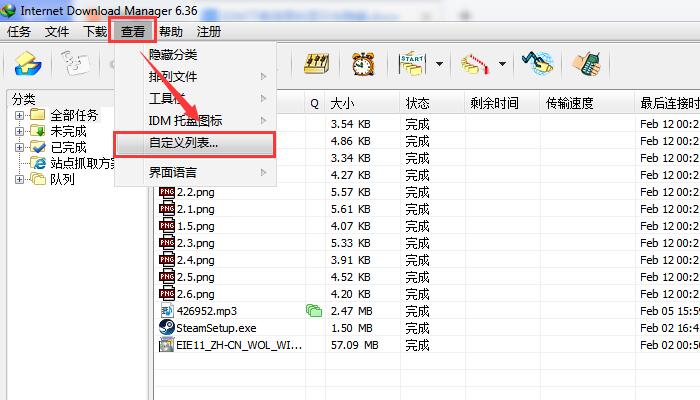Viewport: 700px width, 400px height.
Task: Open the stop queue dropdown arrow
Action: click(502, 64)
